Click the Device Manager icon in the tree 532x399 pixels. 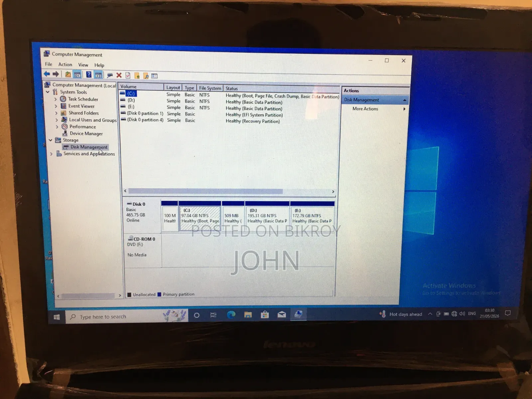point(65,133)
